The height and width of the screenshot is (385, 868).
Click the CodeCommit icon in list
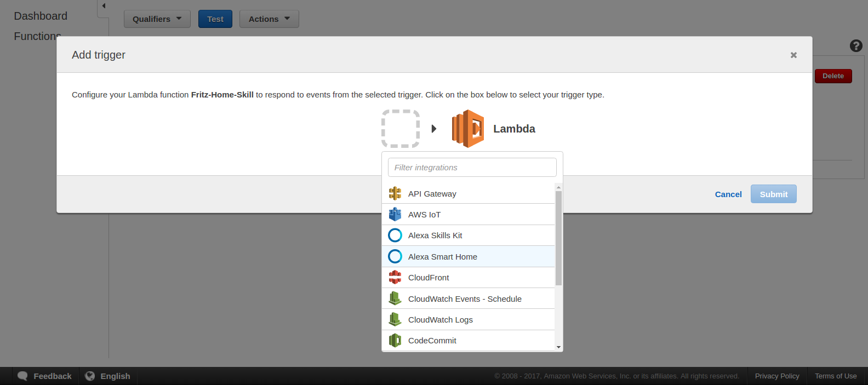[395, 340]
